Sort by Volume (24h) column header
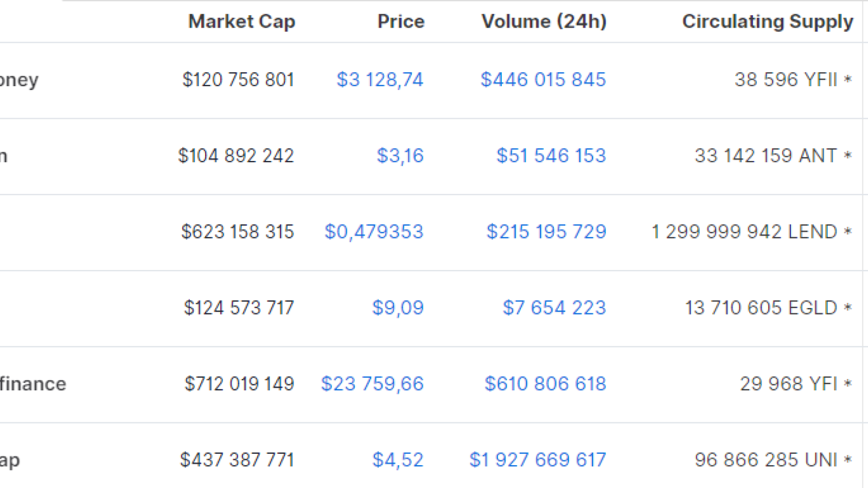The image size is (868, 488). tap(544, 21)
